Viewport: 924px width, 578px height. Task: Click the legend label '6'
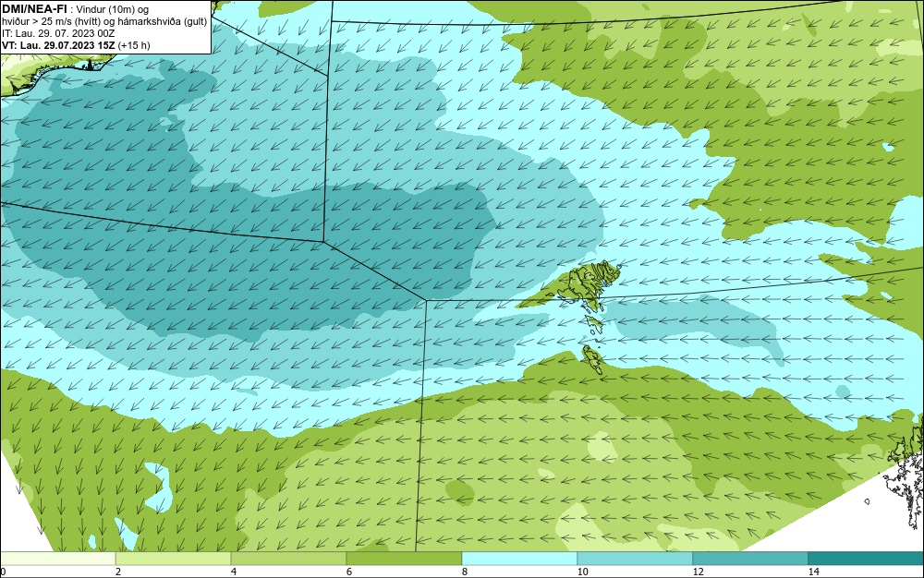349,572
